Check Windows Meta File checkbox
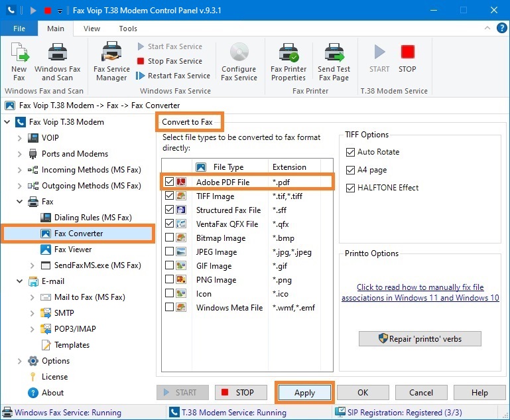This screenshot has width=510, height=420. point(170,307)
